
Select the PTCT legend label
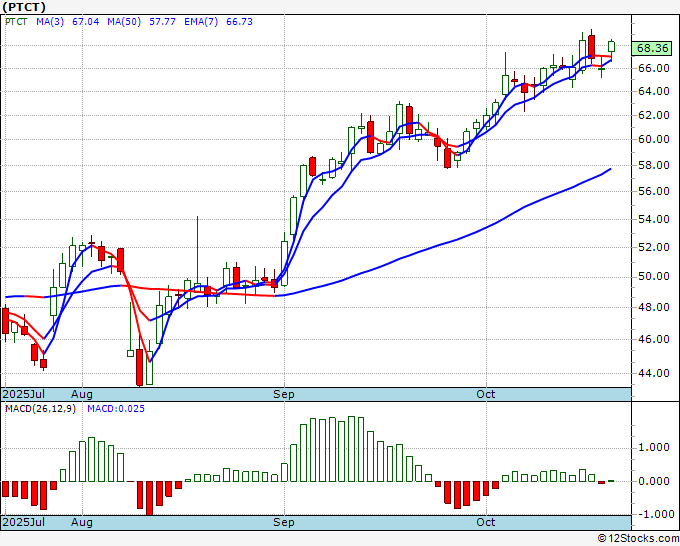coord(16,22)
